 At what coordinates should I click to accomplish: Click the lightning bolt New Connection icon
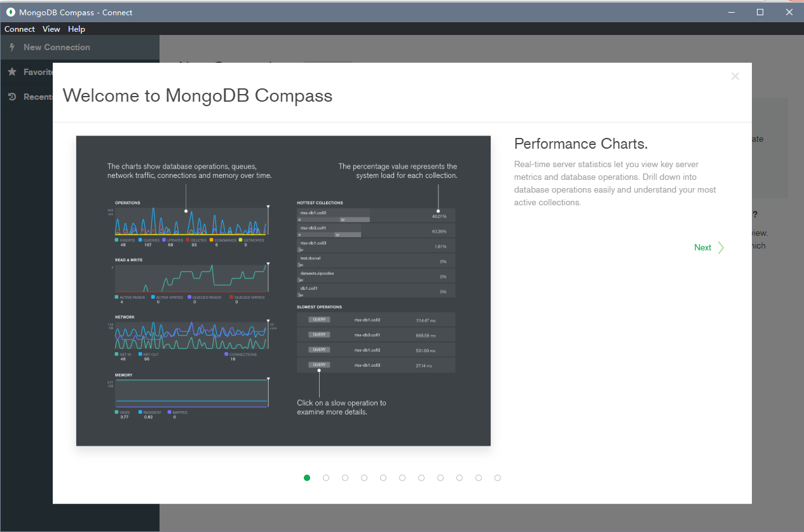11,47
